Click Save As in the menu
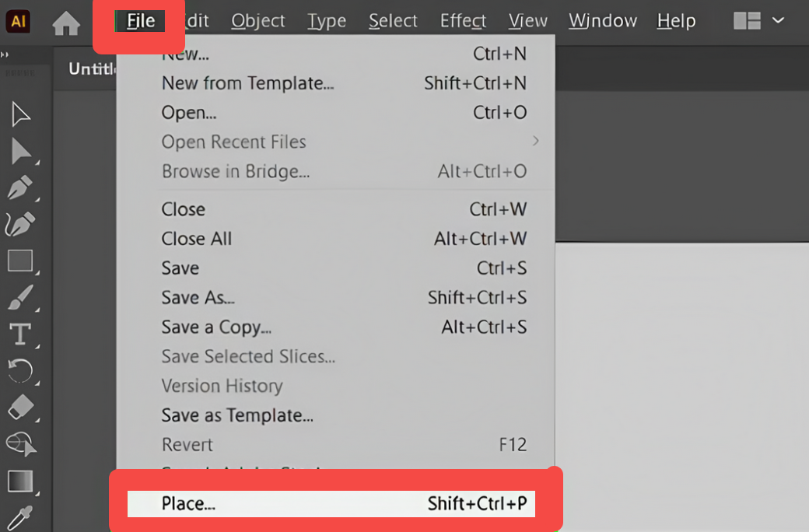This screenshot has width=809, height=532. pos(198,297)
